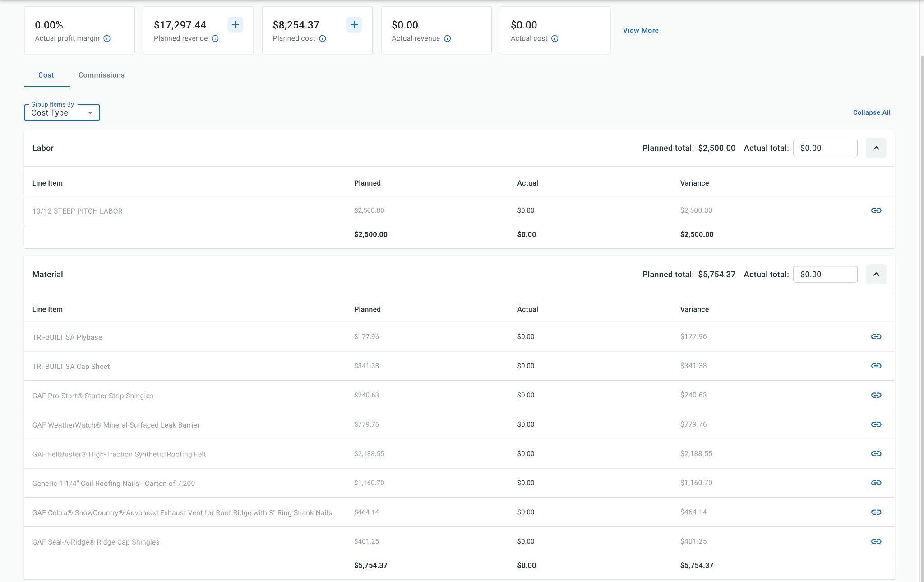924x582 pixels.
Task: Click the plus icon beside Planned cost
Action: [354, 25]
